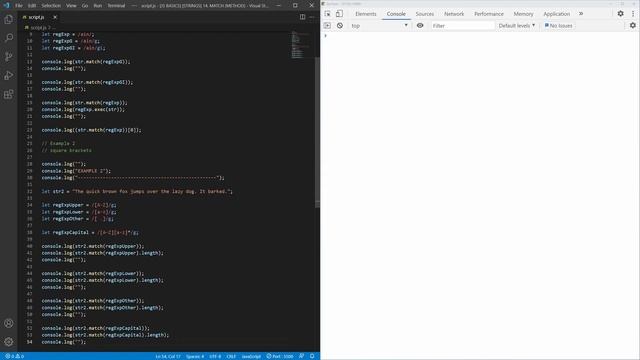Click the script.js breadcrumb item
Viewport: 640px width, 360px height.
[38, 28]
